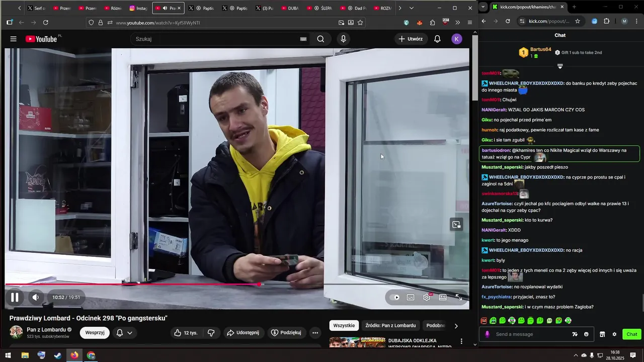
Task: Click the YouTube search magnifier button
Action: (x=320, y=39)
